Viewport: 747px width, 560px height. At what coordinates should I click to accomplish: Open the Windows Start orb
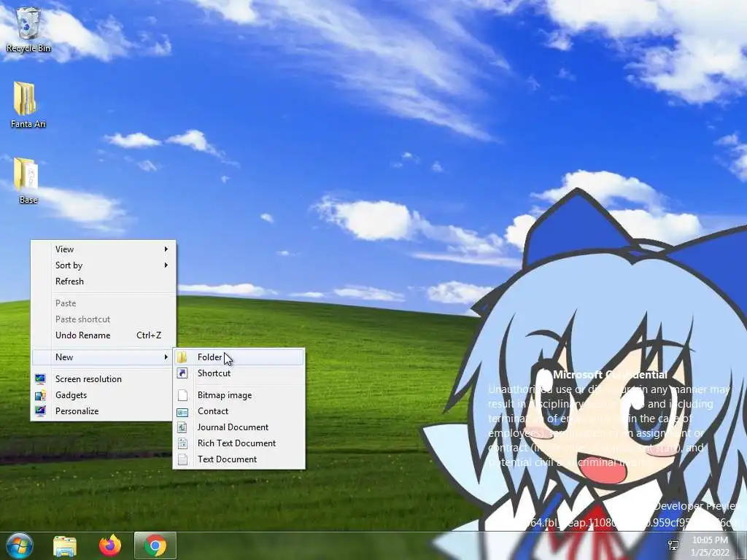(20, 545)
